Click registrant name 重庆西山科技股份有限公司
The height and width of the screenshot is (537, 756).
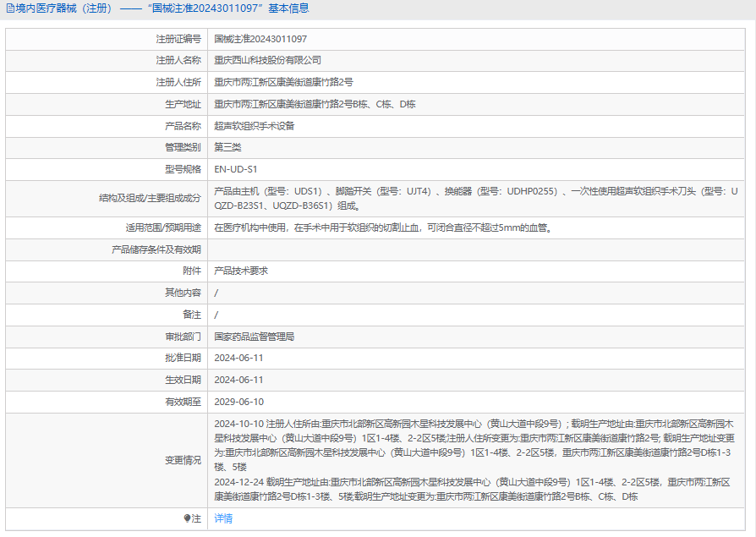[267, 60]
